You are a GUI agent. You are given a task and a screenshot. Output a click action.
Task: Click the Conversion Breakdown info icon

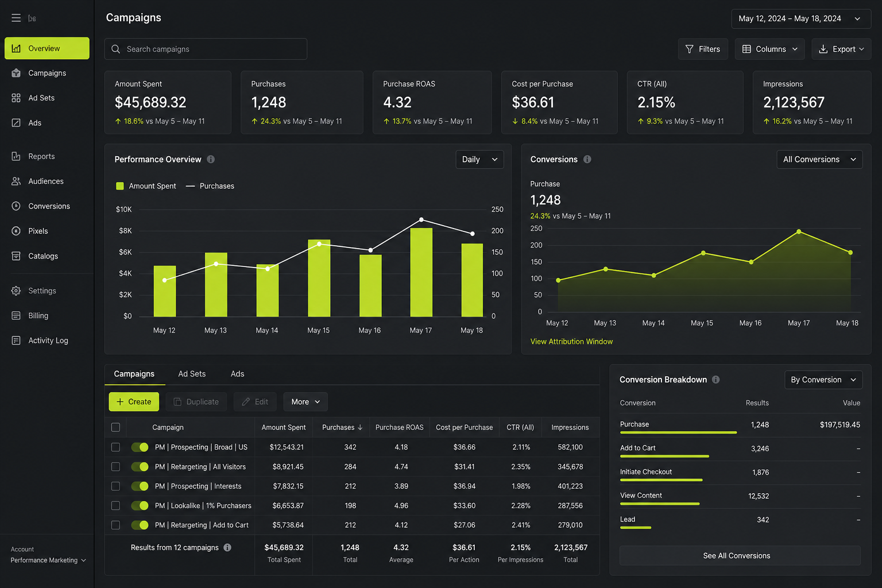pos(716,380)
